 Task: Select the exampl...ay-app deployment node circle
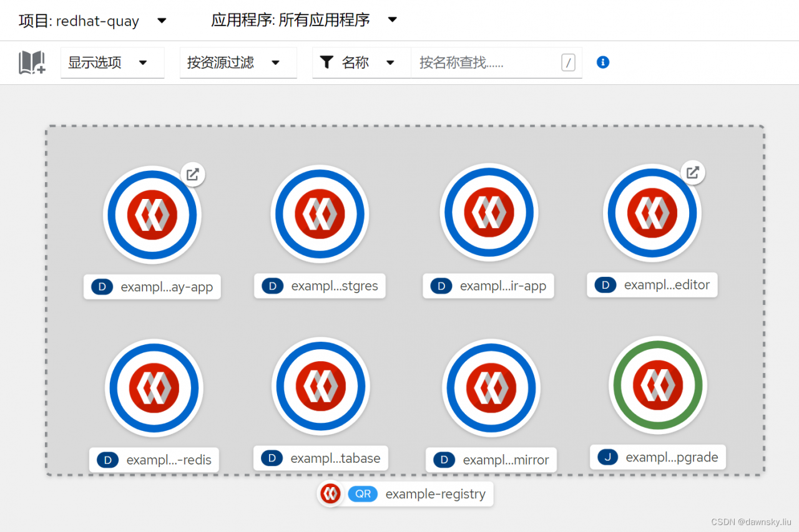pos(152,215)
